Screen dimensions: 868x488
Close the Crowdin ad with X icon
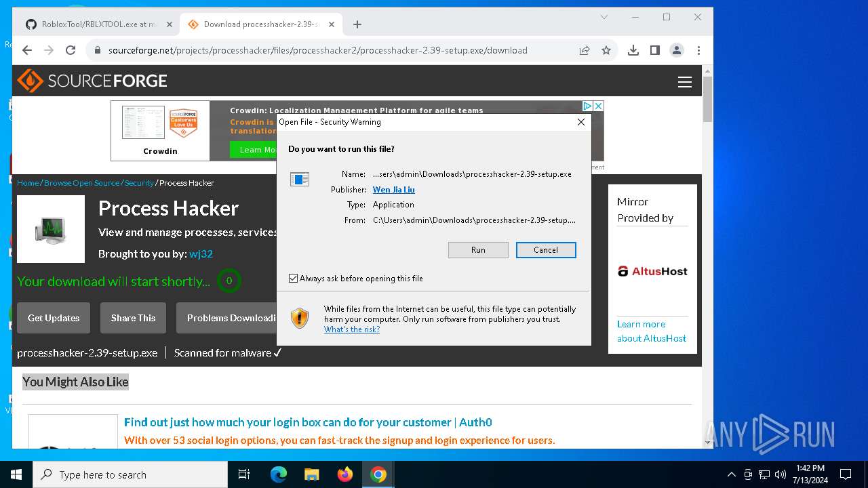click(x=598, y=106)
